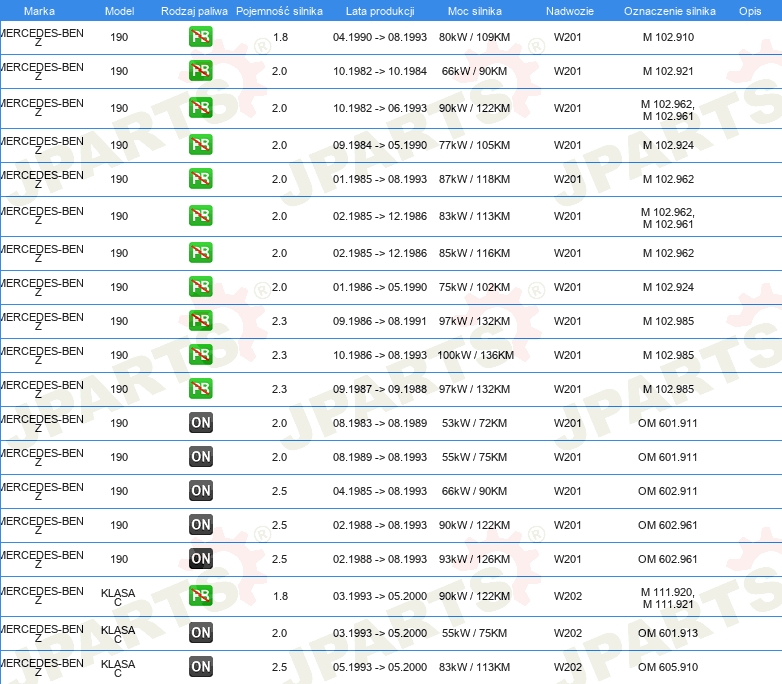The height and width of the screenshot is (684, 782).
Task: Click ON diesel icon in 08.1989 -> 08.1993 row
Action: click(201, 456)
